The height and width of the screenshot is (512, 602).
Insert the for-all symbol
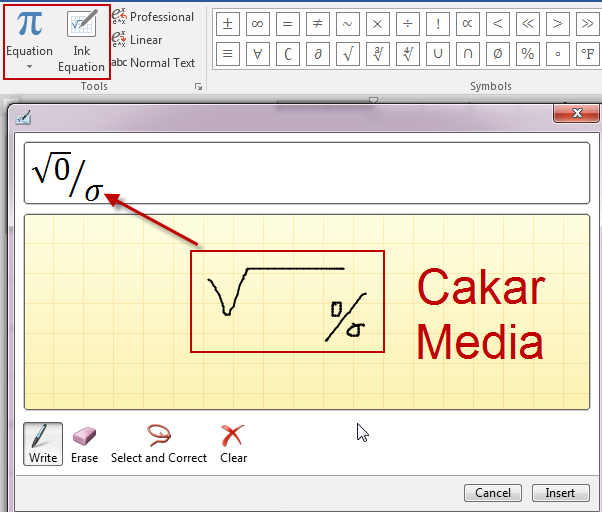click(258, 54)
